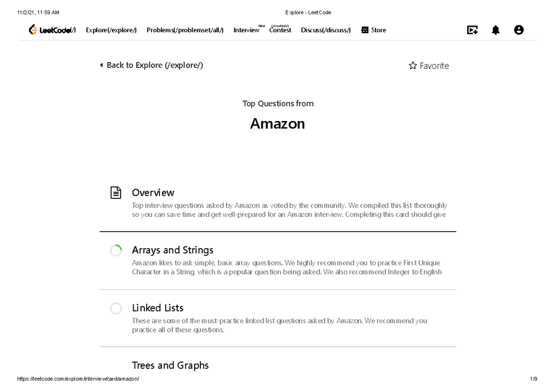555x392 pixels.
Task: Open the user account avatar icon
Action: pyautogui.click(x=519, y=30)
